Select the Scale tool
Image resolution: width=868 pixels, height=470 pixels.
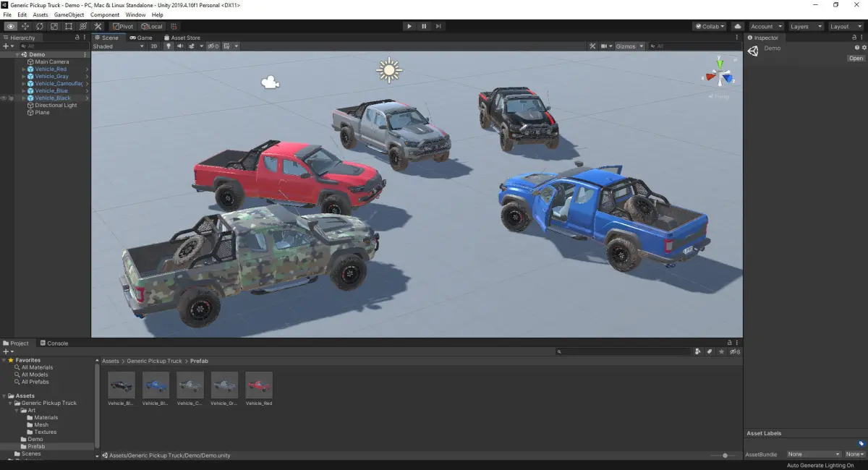(x=54, y=26)
